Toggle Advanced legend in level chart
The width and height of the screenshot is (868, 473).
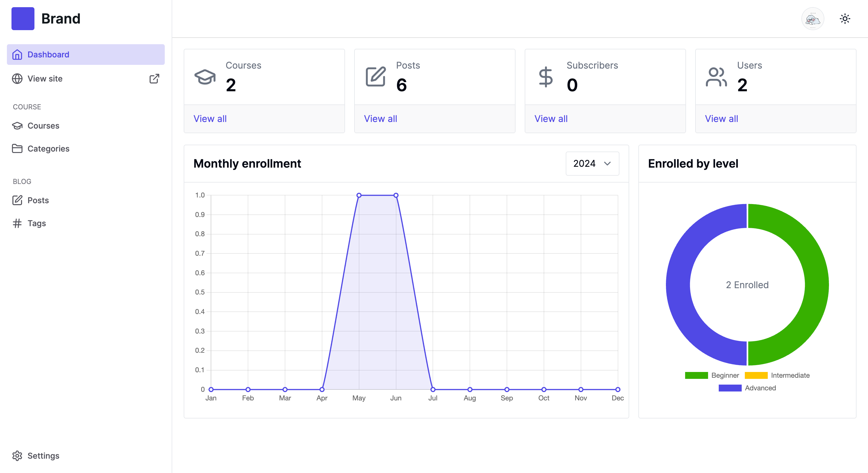point(747,388)
